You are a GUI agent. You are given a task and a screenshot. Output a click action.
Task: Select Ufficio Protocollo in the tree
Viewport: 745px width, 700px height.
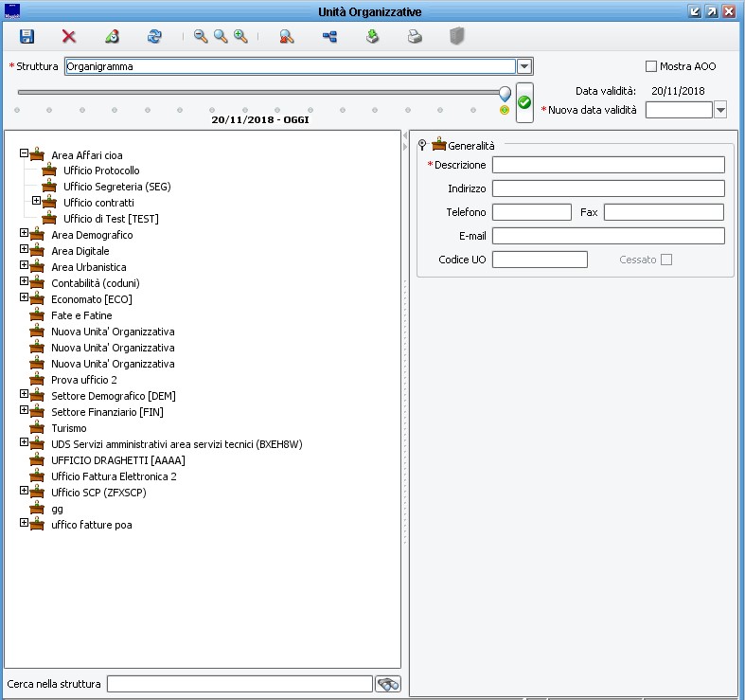click(x=101, y=171)
